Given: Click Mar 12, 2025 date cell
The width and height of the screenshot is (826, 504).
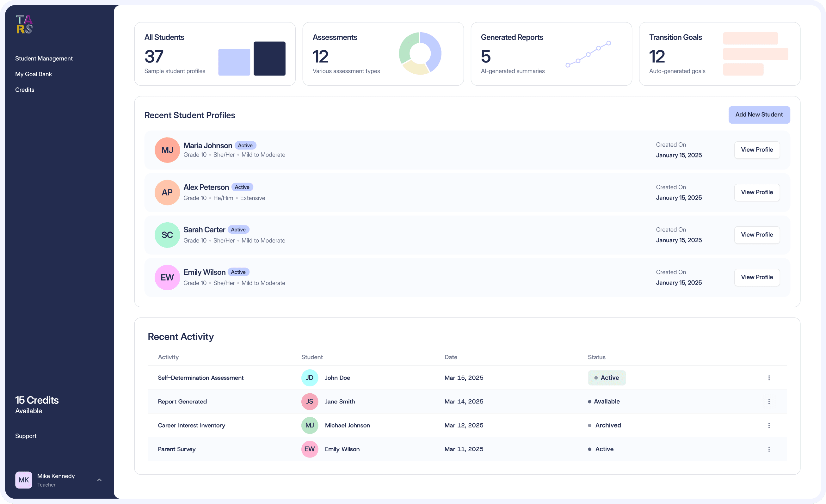Looking at the screenshot, I should (464, 426).
